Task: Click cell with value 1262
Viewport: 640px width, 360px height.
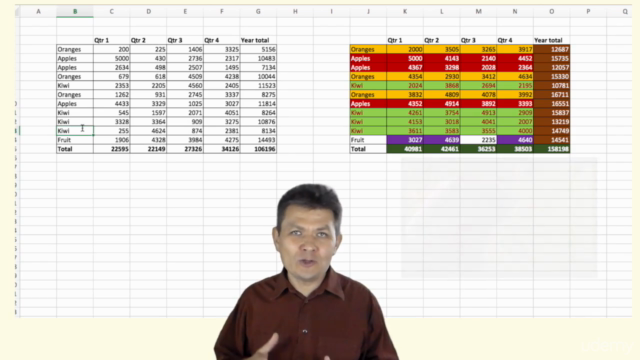Action: (x=111, y=94)
